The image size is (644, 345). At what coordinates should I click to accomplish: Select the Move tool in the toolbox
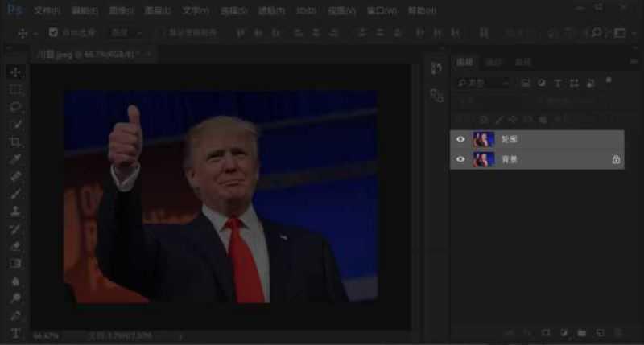(x=15, y=72)
